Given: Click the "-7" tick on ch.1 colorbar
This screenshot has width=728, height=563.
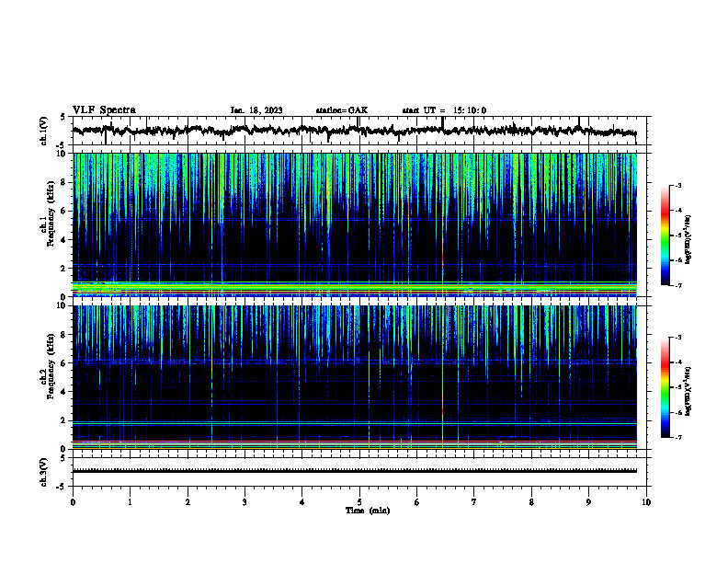Looking at the screenshot, I should (x=678, y=285).
